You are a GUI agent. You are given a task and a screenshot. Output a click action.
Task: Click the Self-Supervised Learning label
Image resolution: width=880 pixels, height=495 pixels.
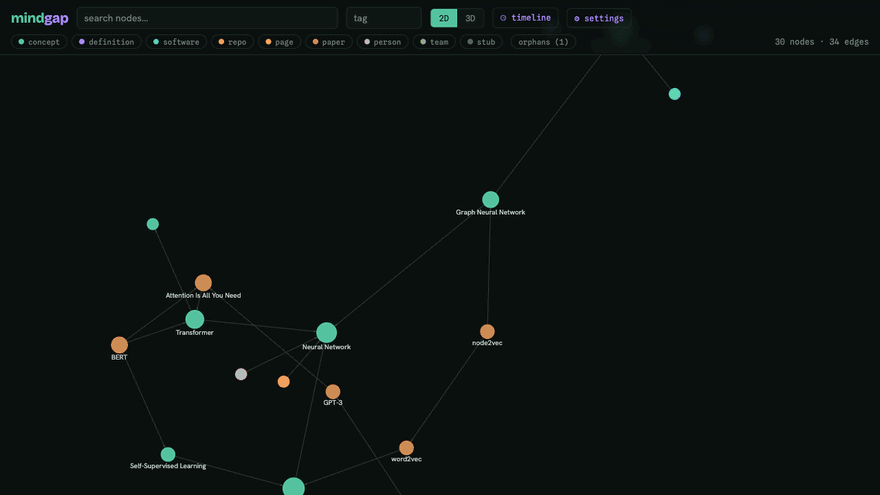(x=168, y=466)
